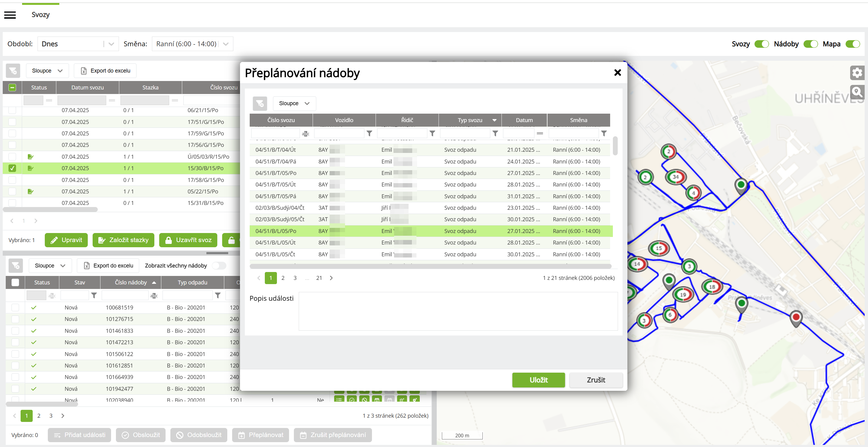This screenshot has height=447, width=868.
Task: Click the map settings gear icon
Action: pos(857,72)
